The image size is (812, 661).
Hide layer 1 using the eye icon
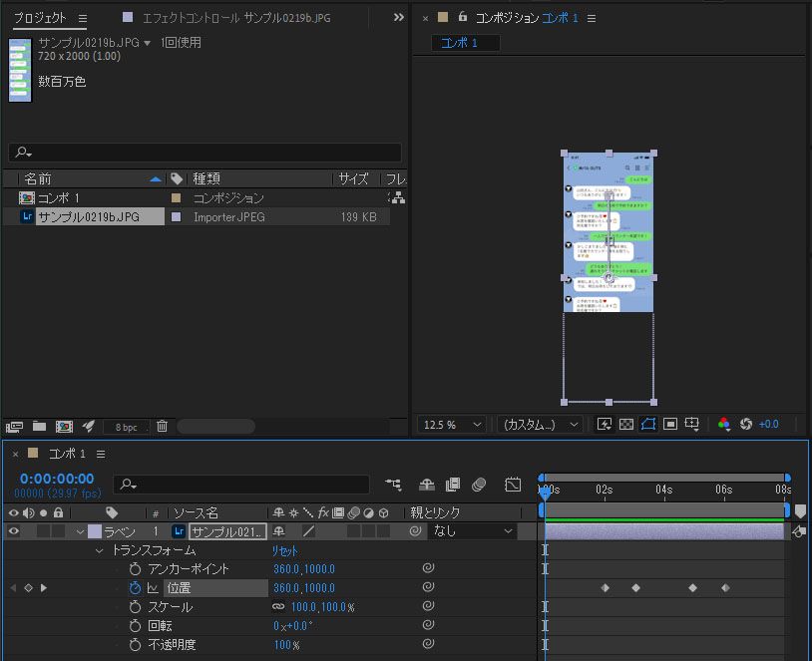pos(14,532)
